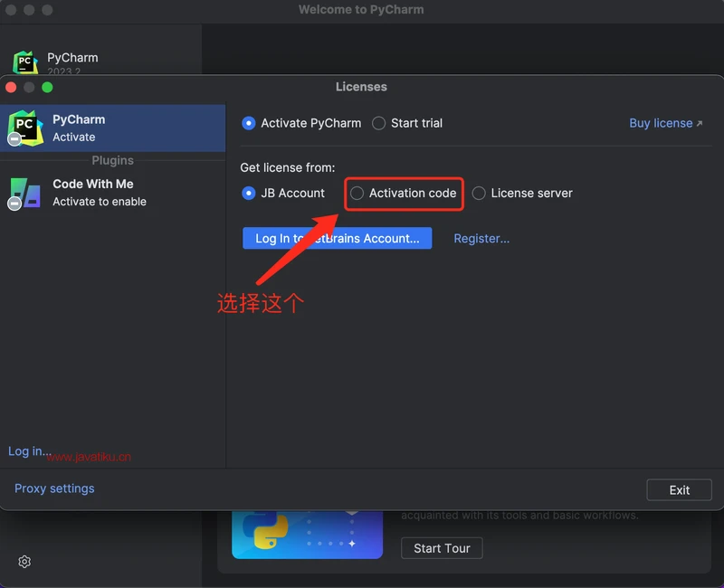The height and width of the screenshot is (588, 724).
Task: Select the Activation code radio button
Action: pyautogui.click(x=357, y=193)
